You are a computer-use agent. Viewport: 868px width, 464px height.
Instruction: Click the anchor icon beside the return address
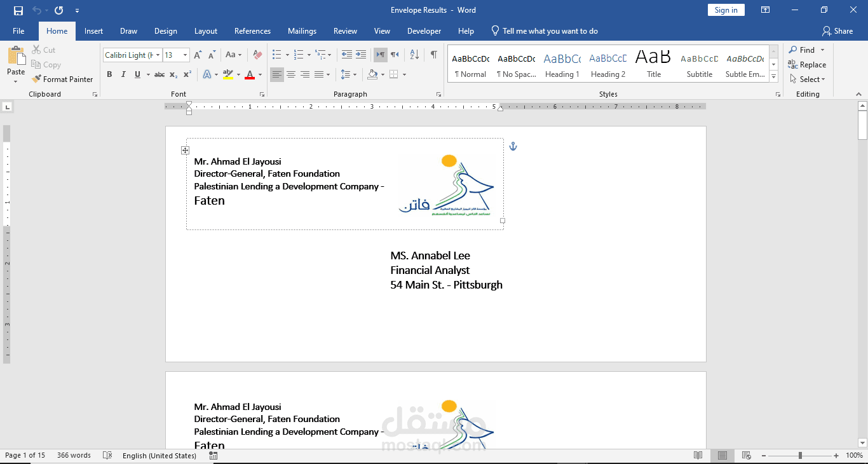[x=513, y=146]
